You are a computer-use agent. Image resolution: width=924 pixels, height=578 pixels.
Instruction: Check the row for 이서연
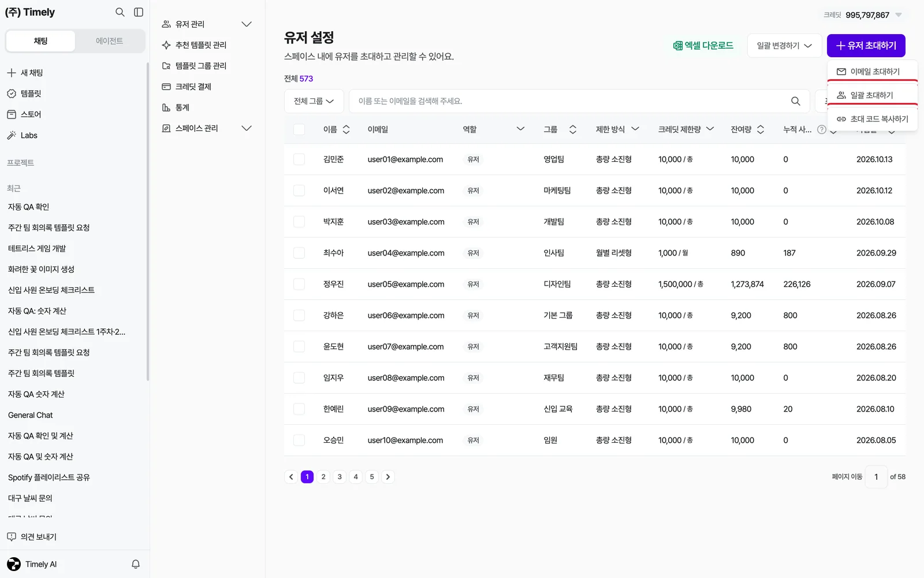[x=299, y=191]
